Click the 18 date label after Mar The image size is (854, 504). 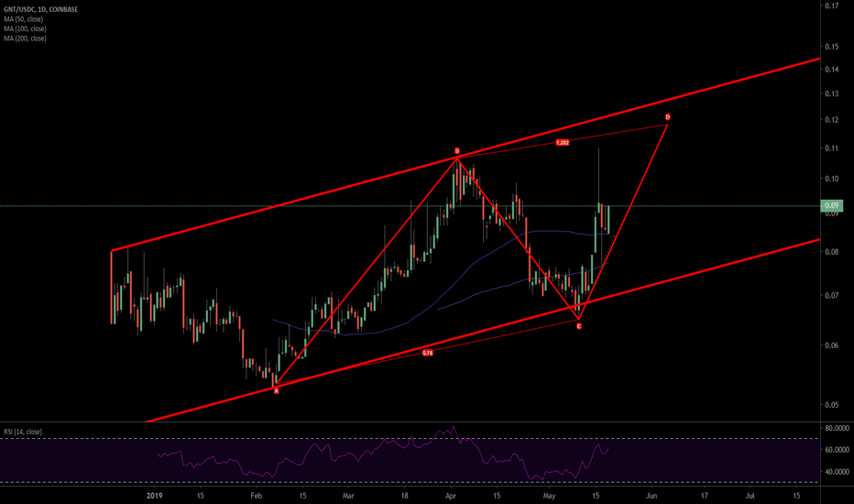[405, 496]
